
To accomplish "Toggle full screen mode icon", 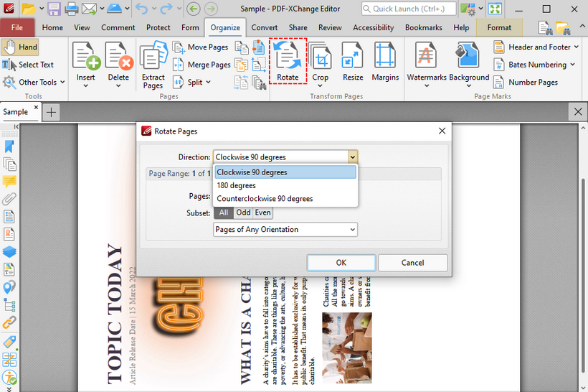I will [495, 9].
